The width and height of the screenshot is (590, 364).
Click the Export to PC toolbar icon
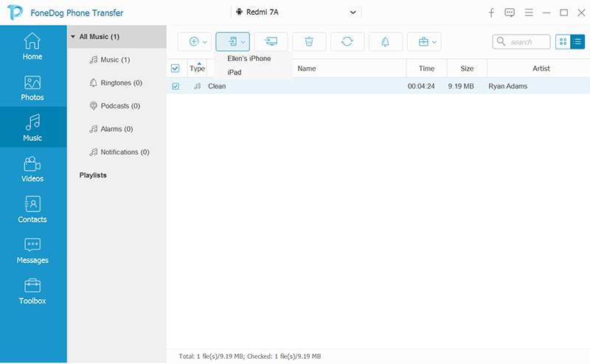click(271, 41)
